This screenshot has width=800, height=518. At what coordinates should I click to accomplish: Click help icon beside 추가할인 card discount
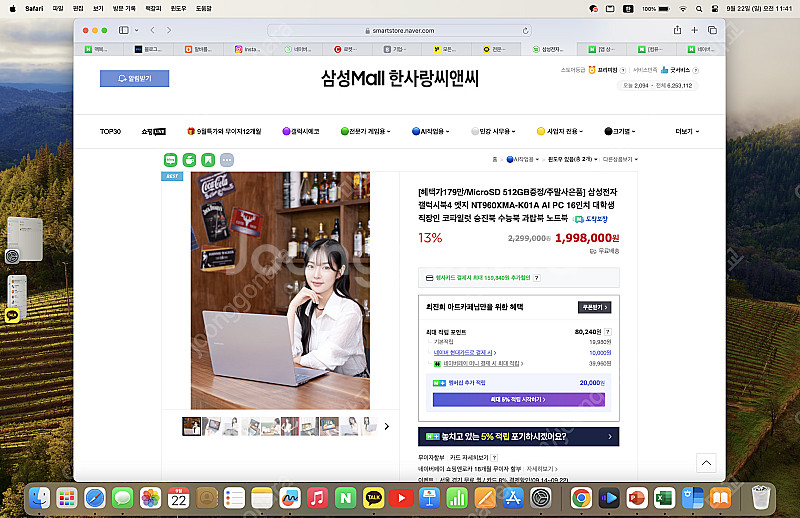point(537,278)
